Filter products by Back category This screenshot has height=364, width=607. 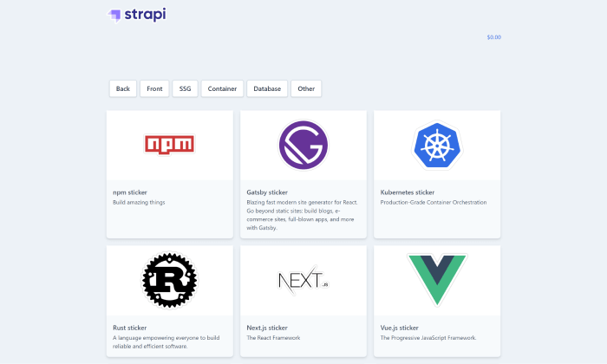123,88
